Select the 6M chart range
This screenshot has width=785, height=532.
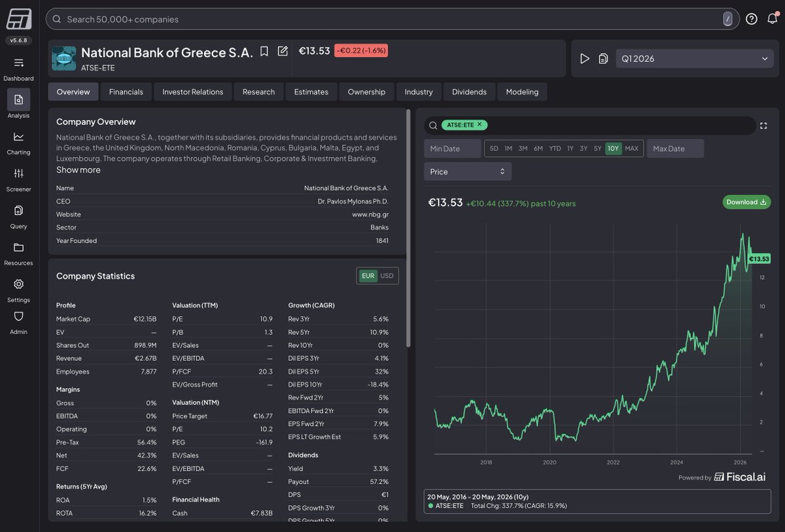pos(538,148)
